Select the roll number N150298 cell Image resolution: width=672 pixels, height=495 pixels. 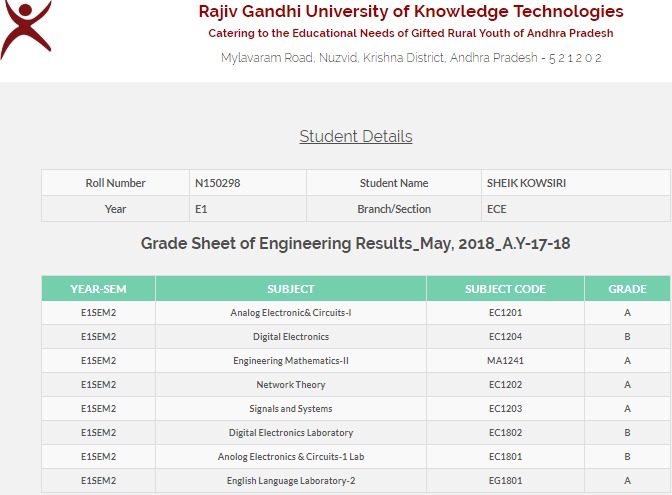click(248, 183)
